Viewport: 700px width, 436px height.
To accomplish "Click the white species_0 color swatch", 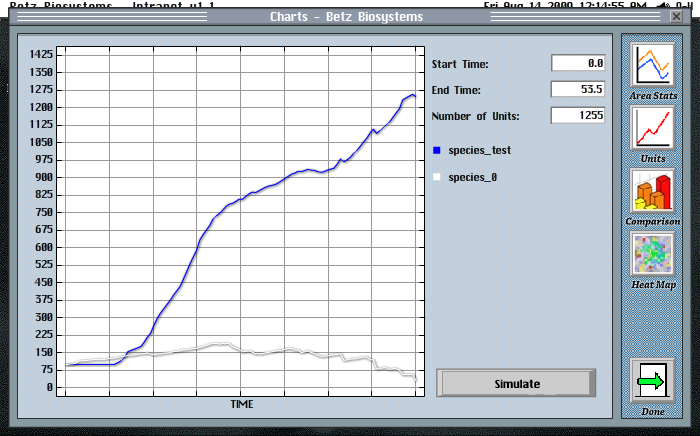I will [x=436, y=177].
